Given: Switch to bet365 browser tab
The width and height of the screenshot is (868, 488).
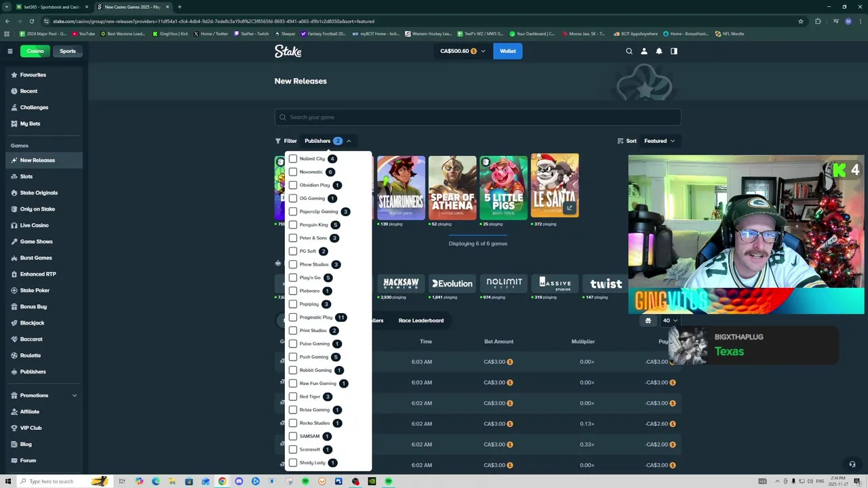Looking at the screenshot, I should pos(52,7).
